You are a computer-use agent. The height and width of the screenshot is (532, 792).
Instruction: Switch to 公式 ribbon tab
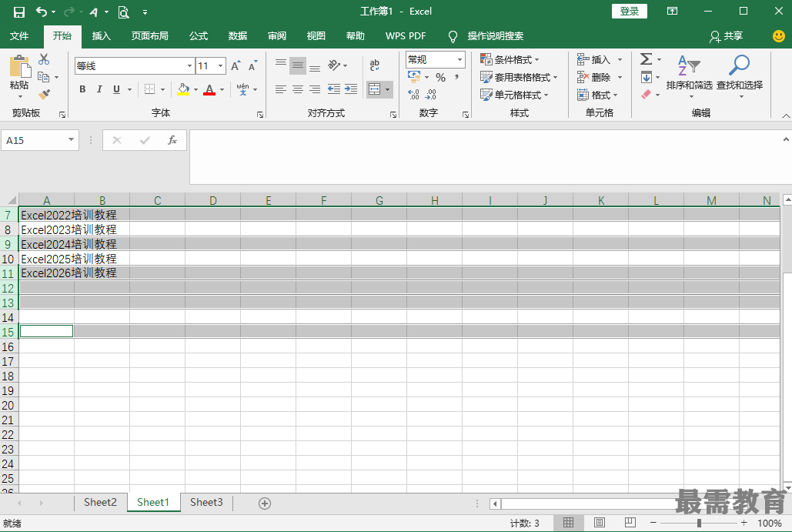coord(199,36)
